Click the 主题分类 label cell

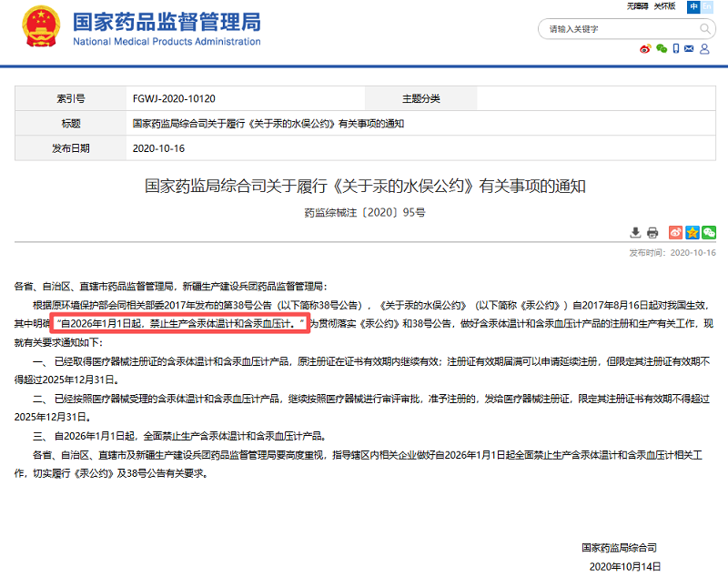421,98
